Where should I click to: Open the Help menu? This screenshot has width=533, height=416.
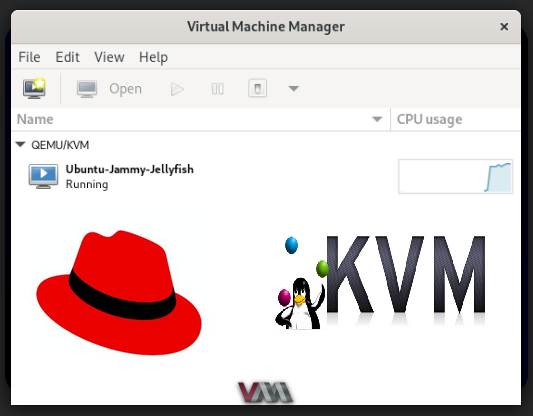(153, 57)
